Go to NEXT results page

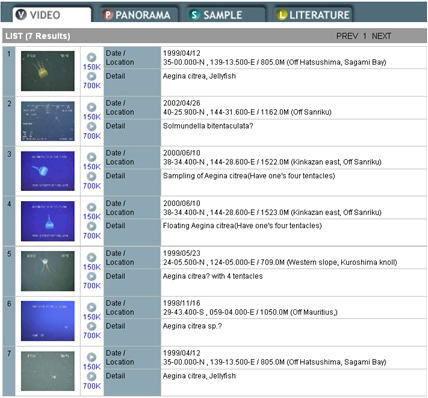381,36
